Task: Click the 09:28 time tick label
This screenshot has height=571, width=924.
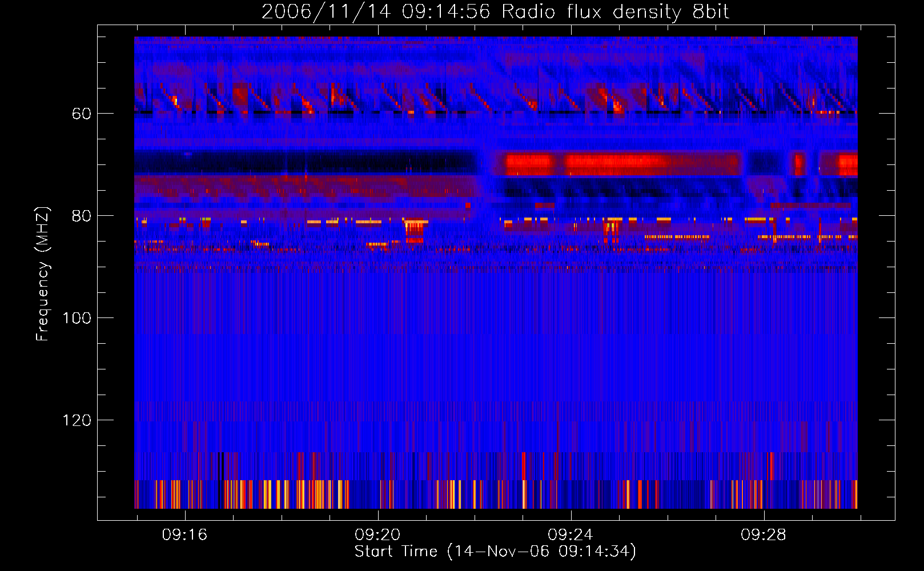Action: tap(764, 535)
